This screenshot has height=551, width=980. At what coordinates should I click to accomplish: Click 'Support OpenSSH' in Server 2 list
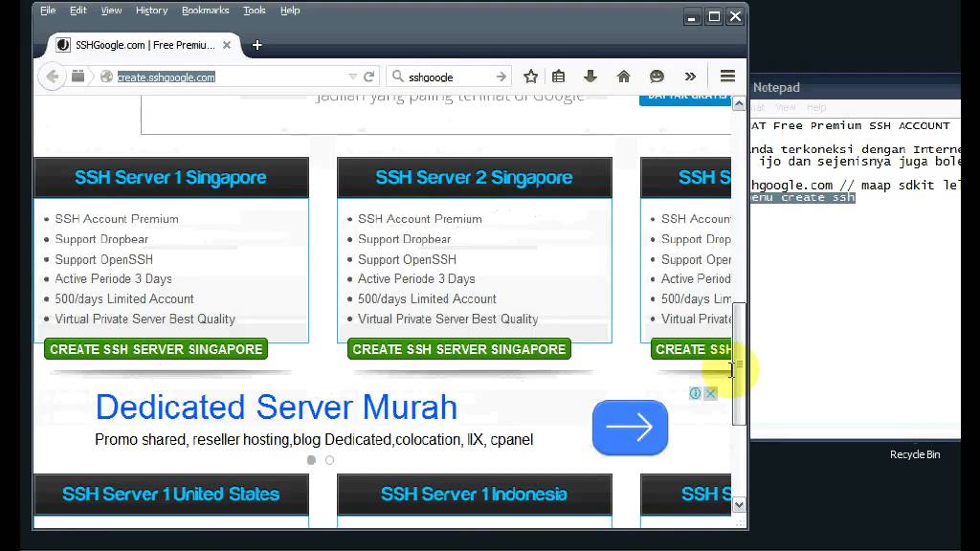point(407,259)
